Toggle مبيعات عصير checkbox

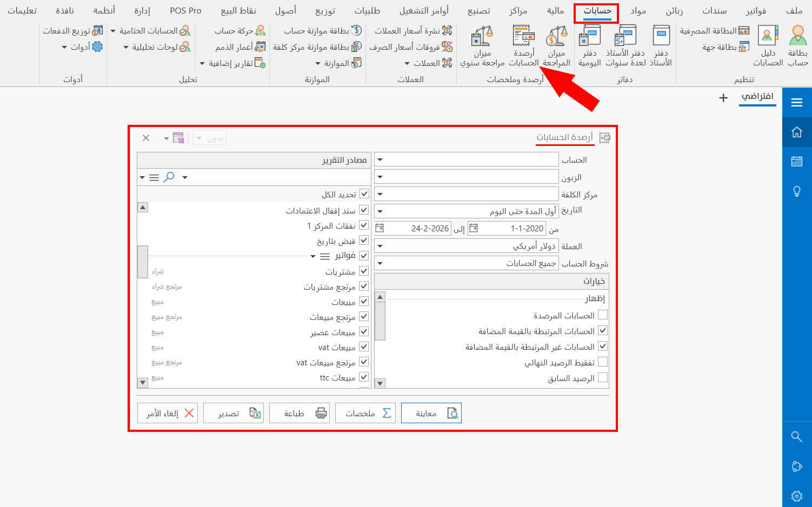click(x=364, y=331)
